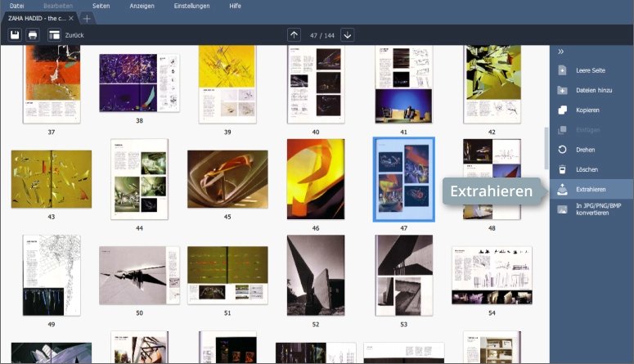Open the Seiten menu

(x=101, y=6)
